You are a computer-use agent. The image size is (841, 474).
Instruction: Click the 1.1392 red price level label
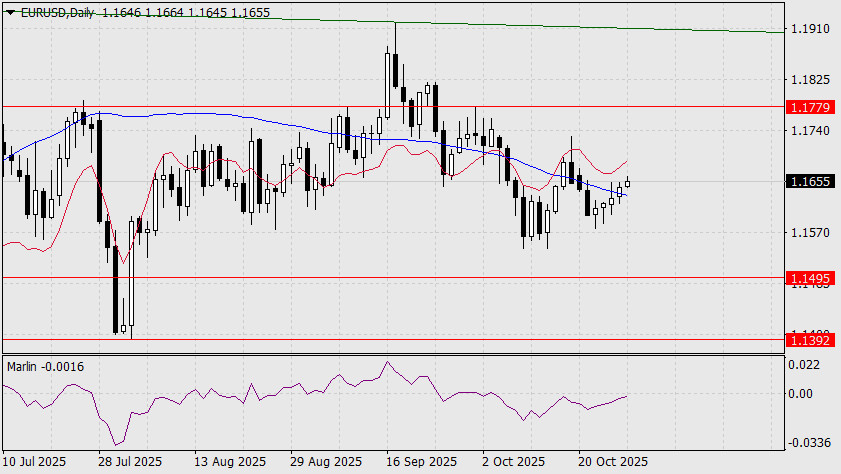(x=810, y=340)
